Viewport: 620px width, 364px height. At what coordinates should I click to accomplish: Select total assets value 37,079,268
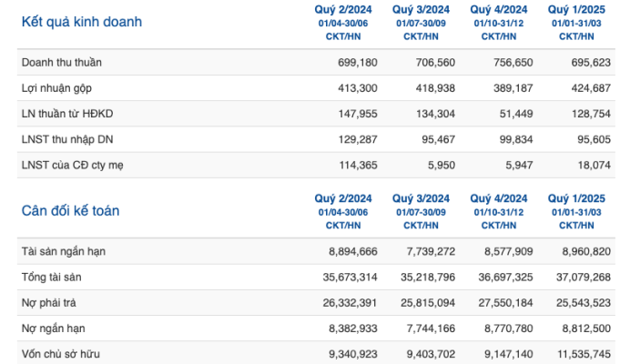click(x=584, y=277)
